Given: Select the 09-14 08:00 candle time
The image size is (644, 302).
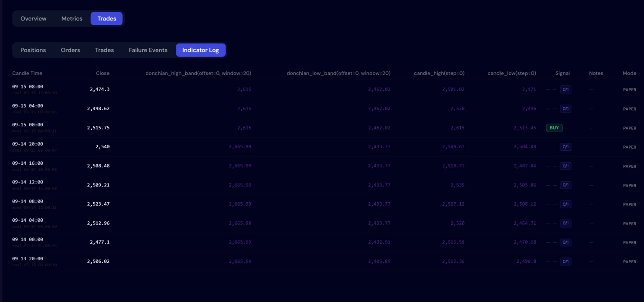Looking at the screenshot, I should tap(27, 201).
